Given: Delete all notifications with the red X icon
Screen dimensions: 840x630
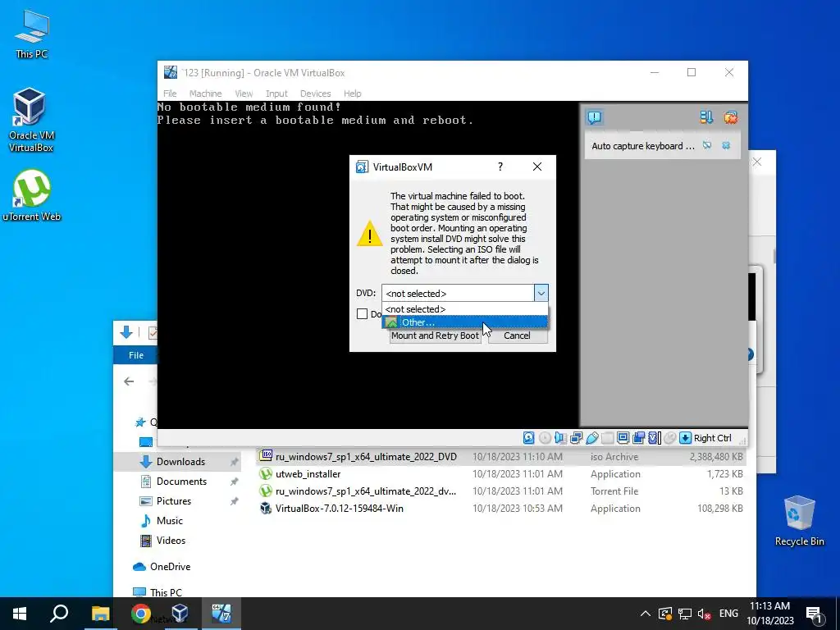Looking at the screenshot, I should [731, 117].
